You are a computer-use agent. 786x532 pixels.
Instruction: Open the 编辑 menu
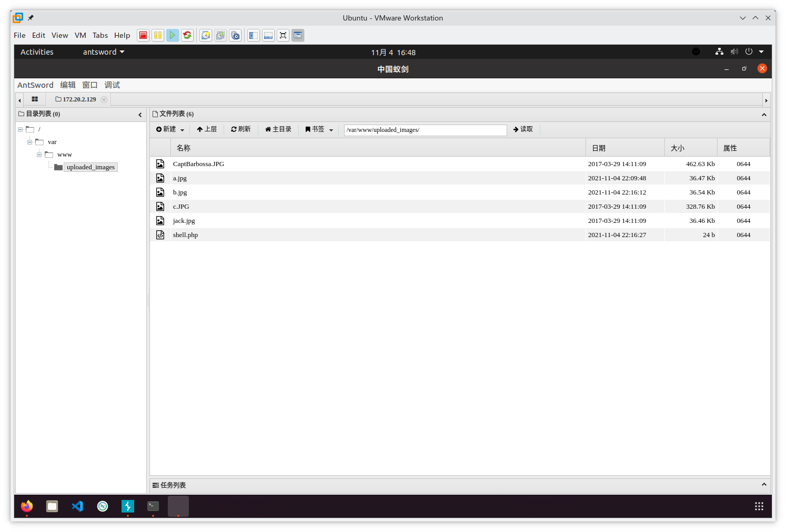[x=68, y=85]
